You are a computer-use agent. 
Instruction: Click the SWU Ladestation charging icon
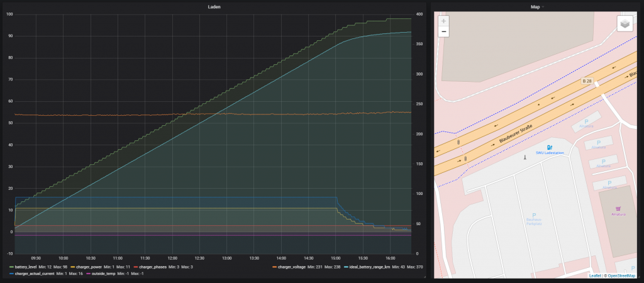549,147
